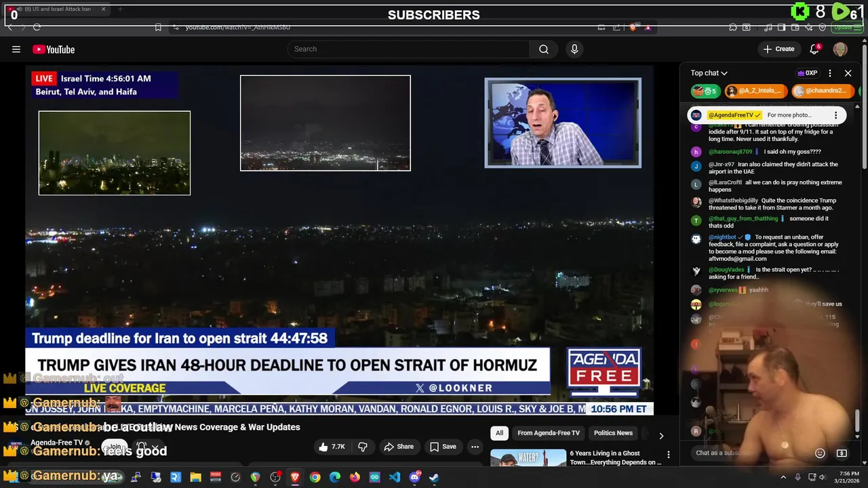Open Brave browser in the taskbar
The width and height of the screenshot is (868, 488).
tap(295, 477)
